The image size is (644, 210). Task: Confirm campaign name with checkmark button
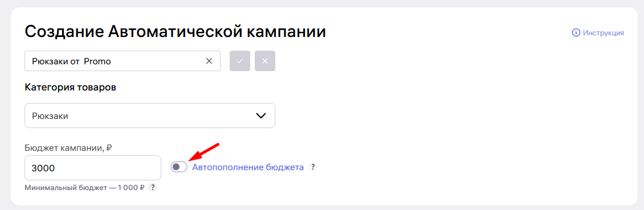[x=240, y=61]
